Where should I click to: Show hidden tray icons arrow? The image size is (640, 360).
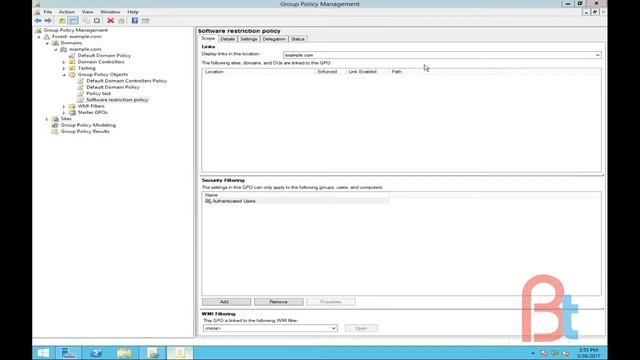(x=533, y=353)
